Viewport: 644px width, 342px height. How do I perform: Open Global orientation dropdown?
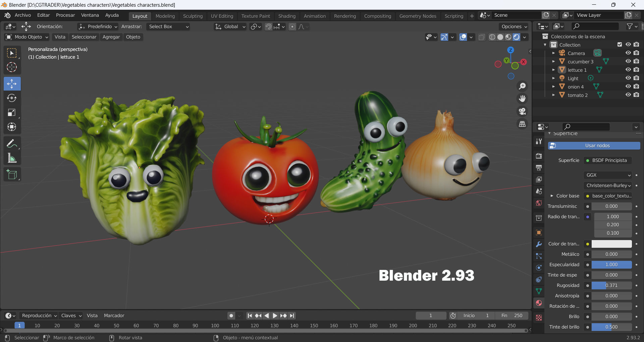[x=230, y=26]
